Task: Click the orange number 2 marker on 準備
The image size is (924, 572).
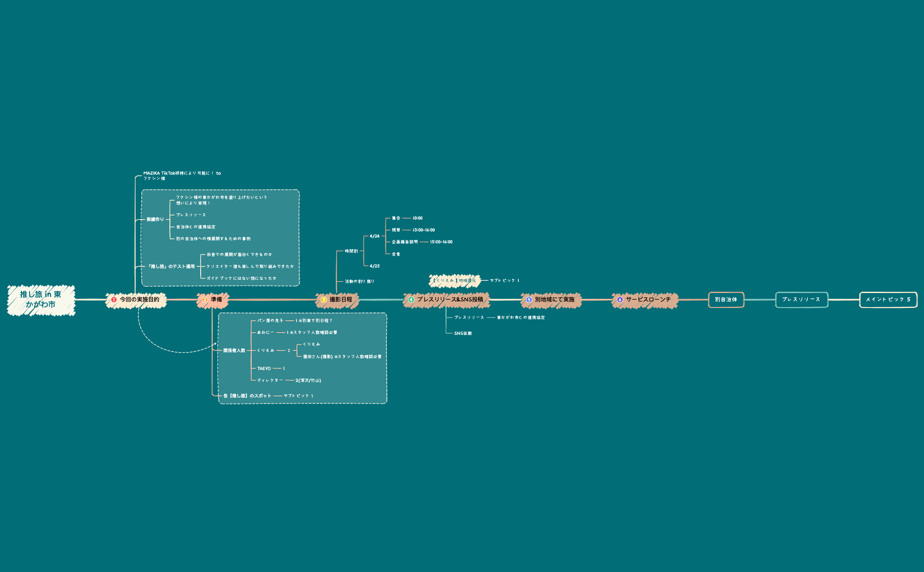Action: [x=205, y=300]
